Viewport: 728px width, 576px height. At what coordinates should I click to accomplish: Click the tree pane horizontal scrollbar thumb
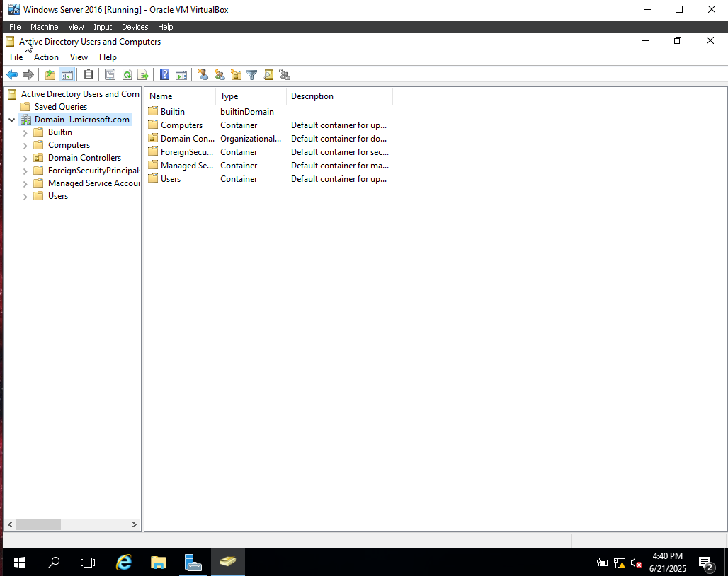point(38,524)
